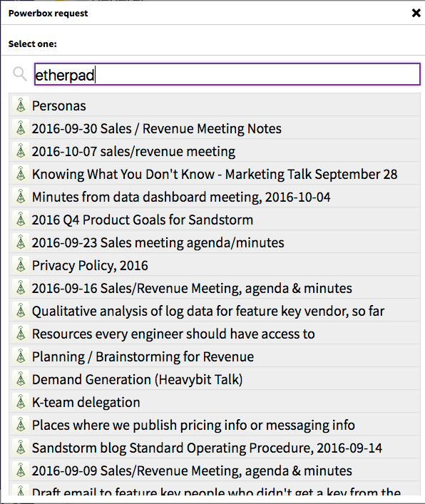Click the Etherpad icon for 2016 Q4 Product Goals

click(21, 220)
